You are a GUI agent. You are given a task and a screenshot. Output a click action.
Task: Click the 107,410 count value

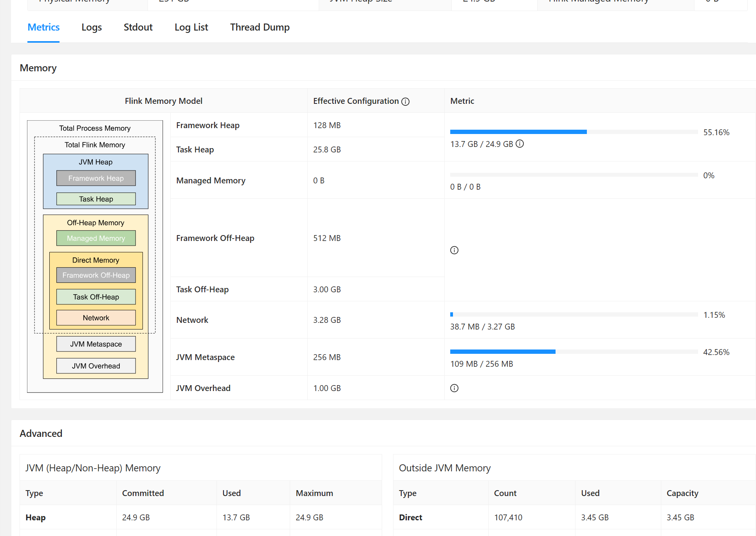click(x=508, y=517)
